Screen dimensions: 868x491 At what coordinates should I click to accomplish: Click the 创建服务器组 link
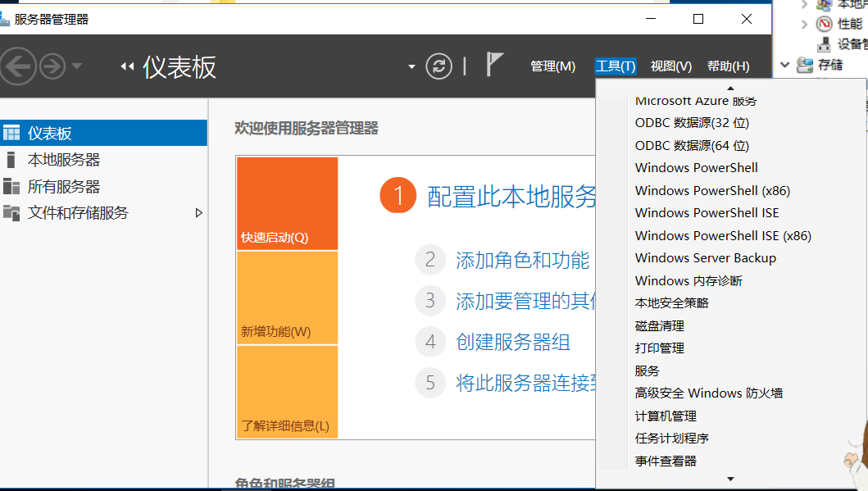[512, 342]
